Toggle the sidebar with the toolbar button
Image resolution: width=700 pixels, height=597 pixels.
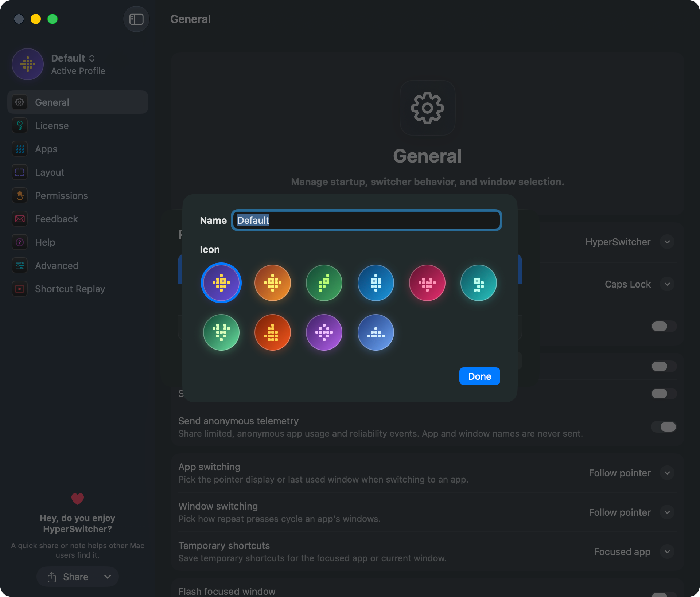coord(136,19)
